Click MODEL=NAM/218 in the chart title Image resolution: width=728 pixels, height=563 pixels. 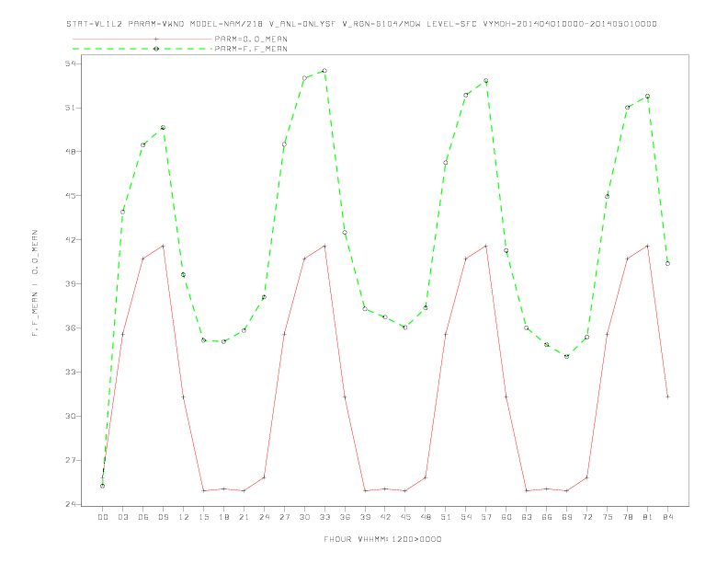(226, 24)
